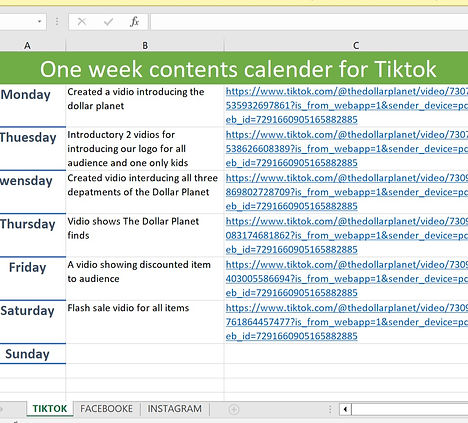Open the Friday TikTok video link
The height and width of the screenshot is (423, 468).
pyautogui.click(x=347, y=279)
